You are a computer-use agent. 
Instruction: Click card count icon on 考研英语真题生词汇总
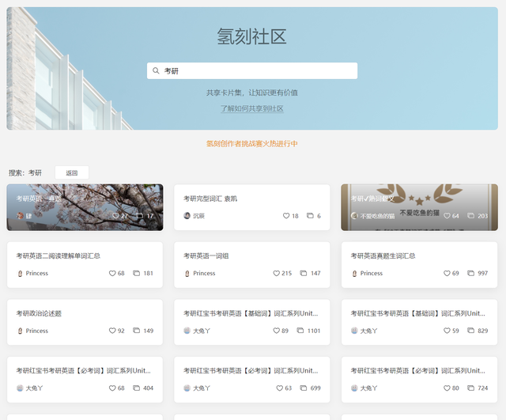point(470,274)
